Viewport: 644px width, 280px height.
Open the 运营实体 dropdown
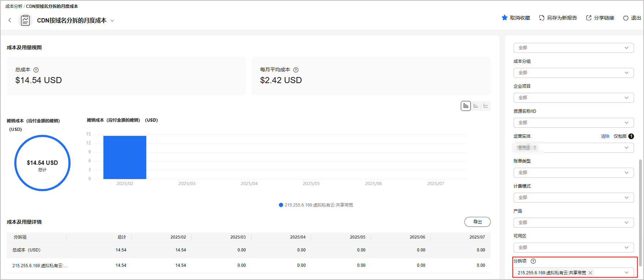coord(573,148)
